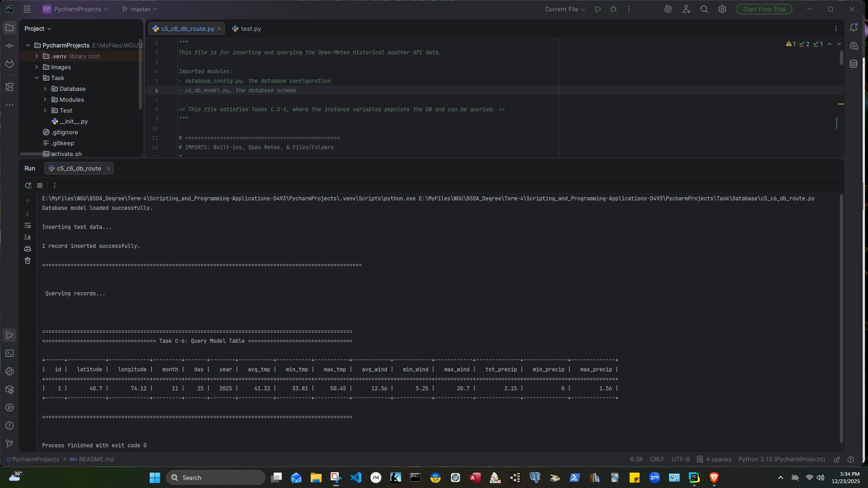The image size is (868, 488).
Task: Open the Run tool window
Action: (9, 335)
